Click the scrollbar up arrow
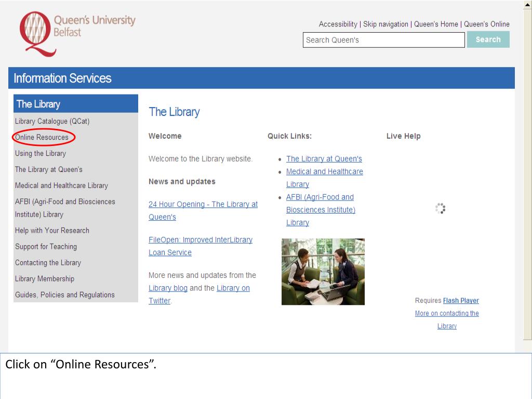 click(528, 4)
